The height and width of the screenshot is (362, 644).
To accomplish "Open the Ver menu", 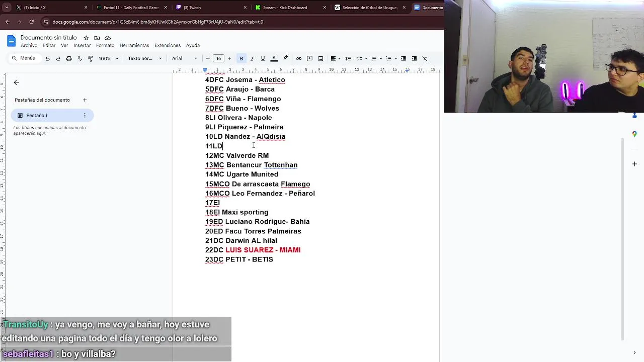I will [x=64, y=45].
